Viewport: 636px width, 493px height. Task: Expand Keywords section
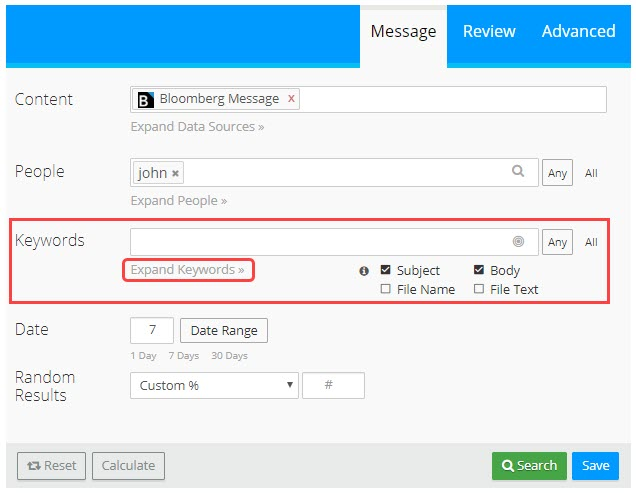(188, 270)
